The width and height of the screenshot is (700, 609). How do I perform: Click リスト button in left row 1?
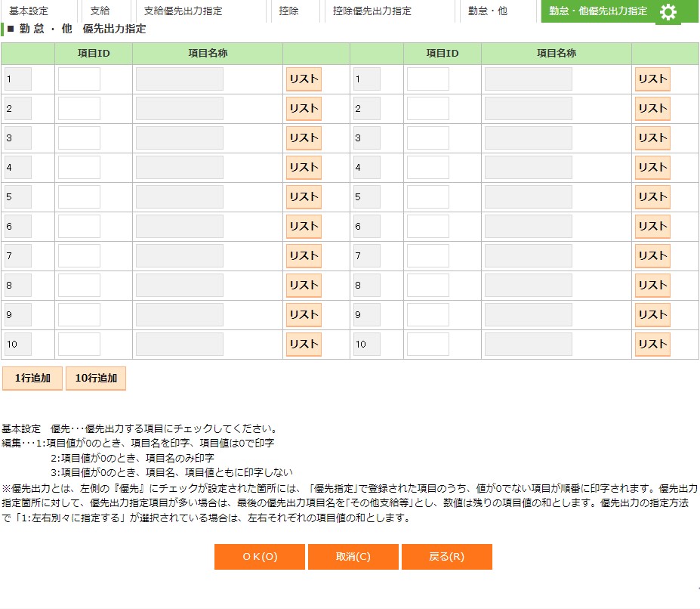point(304,79)
